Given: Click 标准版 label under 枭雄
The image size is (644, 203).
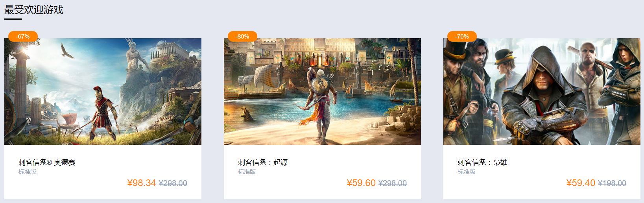Looking at the screenshot, I should tap(466, 172).
